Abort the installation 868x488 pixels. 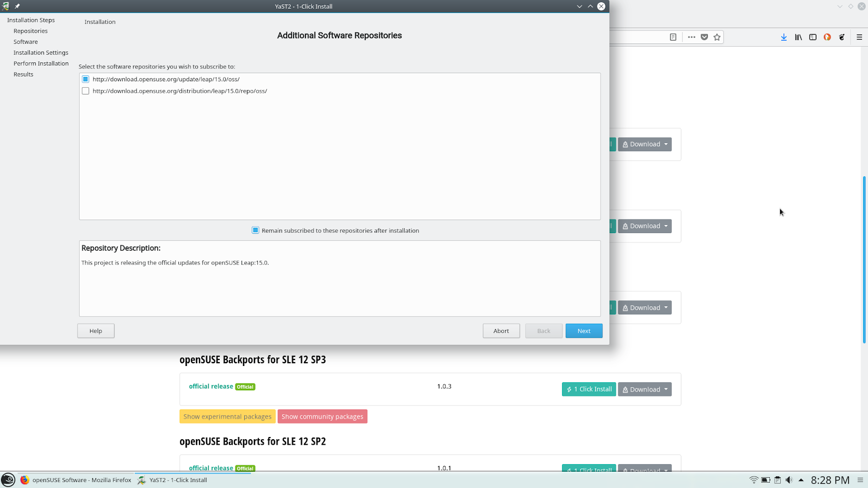[x=501, y=331]
